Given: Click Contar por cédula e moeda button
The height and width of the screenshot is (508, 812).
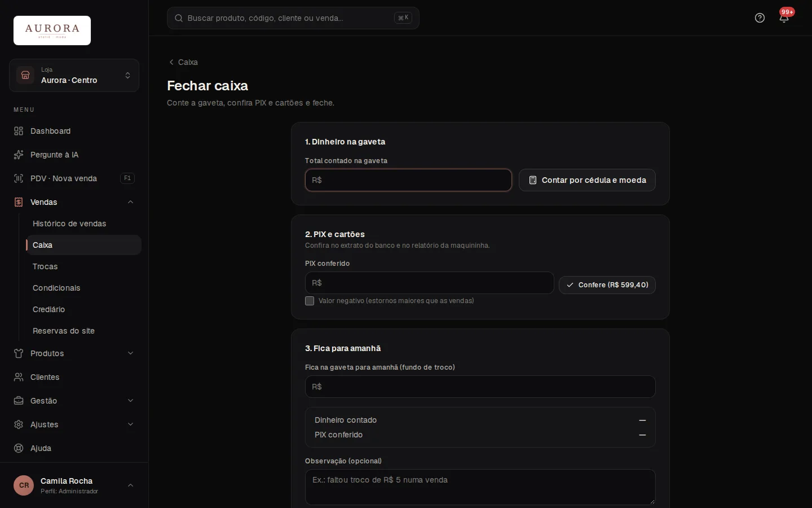Looking at the screenshot, I should (587, 180).
